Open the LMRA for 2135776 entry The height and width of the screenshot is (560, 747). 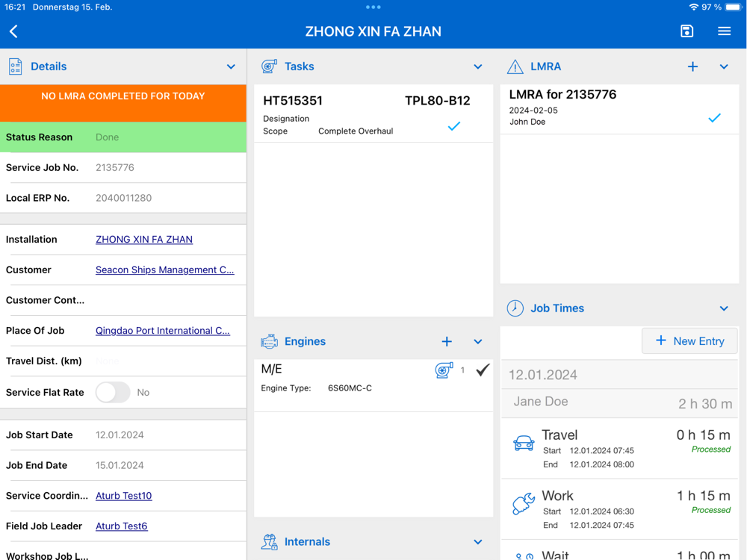[x=619, y=109]
